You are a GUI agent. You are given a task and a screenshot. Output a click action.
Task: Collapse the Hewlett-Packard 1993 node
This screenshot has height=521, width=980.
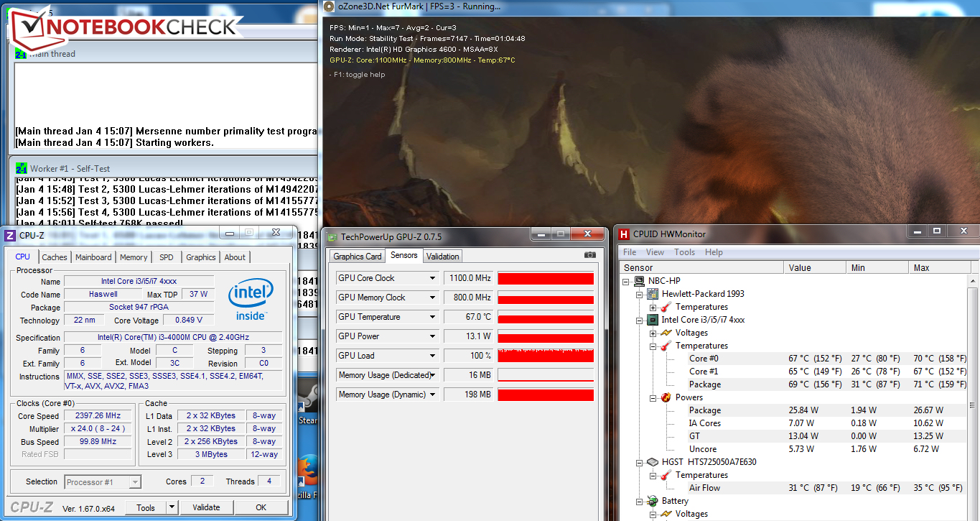click(639, 294)
